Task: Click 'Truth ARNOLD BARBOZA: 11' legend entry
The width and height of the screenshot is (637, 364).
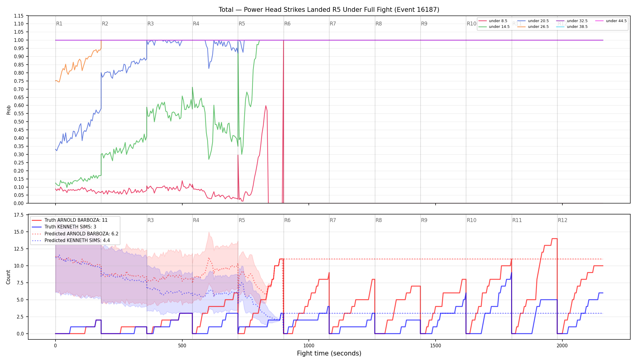Action: click(x=70, y=220)
